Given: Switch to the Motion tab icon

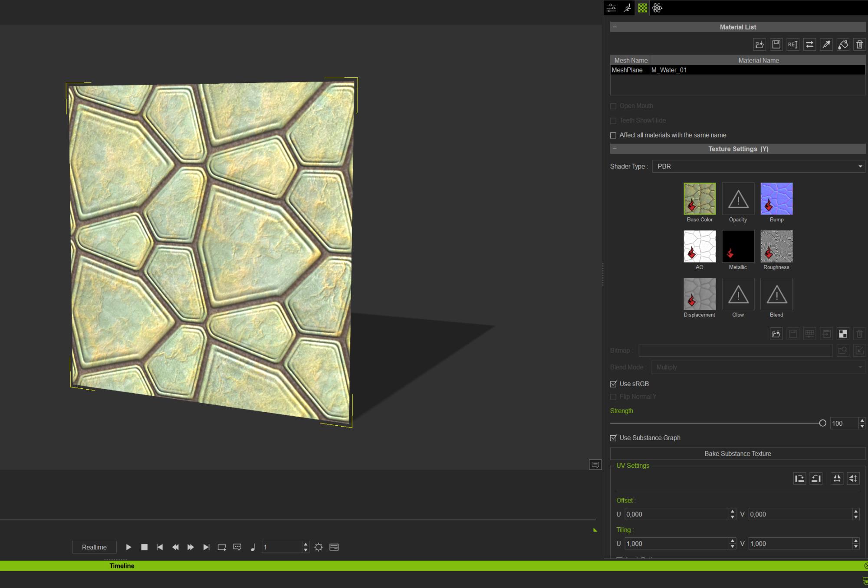Looking at the screenshot, I should point(627,8).
